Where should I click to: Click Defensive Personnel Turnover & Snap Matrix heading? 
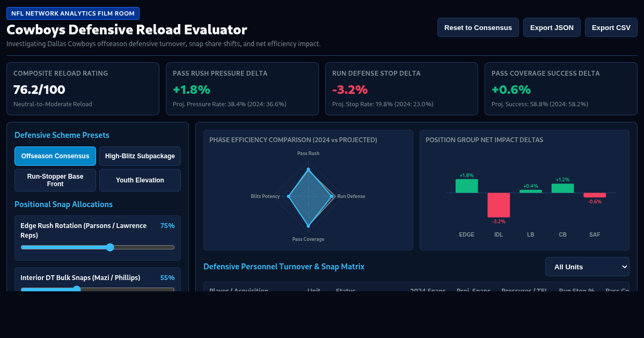pyautogui.click(x=284, y=267)
